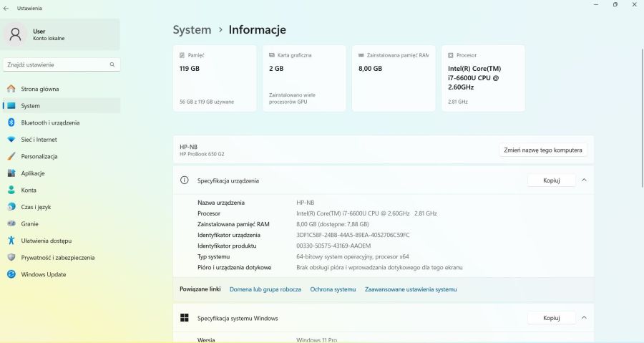Click the Procesor chip icon on card
This screenshot has width=644, height=343.
[451, 55]
